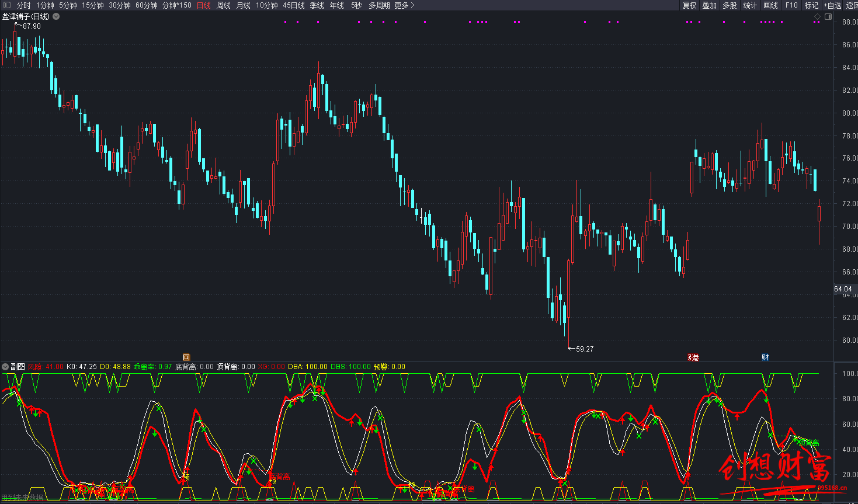Expand the 更多 periods menu
This screenshot has width=858, height=504.
[405, 5]
